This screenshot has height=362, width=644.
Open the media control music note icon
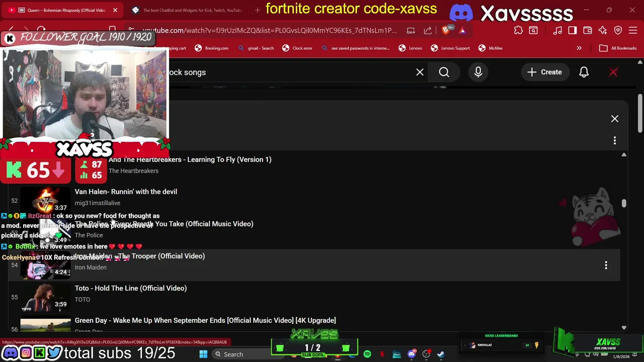tap(557, 30)
